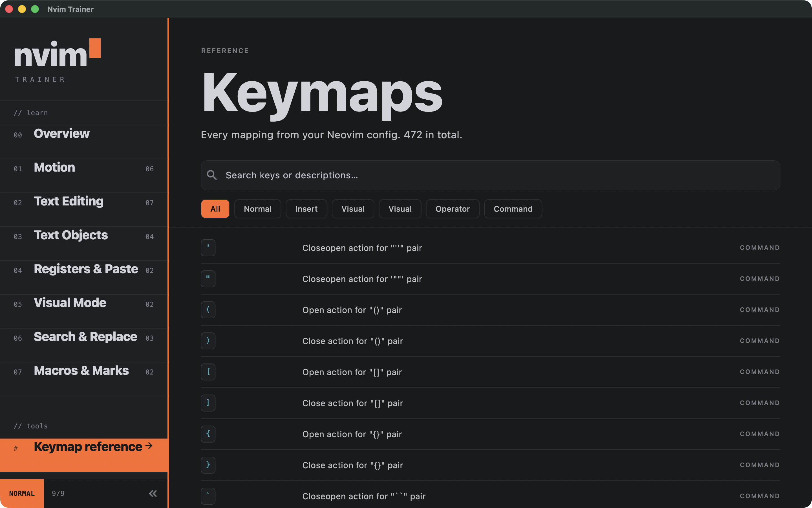Go to Registers & Paste section
The height and width of the screenshot is (508, 812).
pyautogui.click(x=83, y=277)
